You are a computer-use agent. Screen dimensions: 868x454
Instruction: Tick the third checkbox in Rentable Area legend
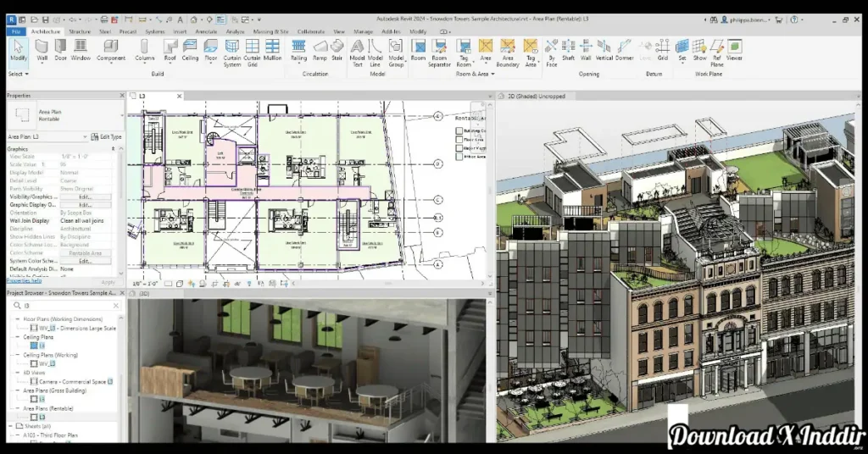click(x=459, y=148)
